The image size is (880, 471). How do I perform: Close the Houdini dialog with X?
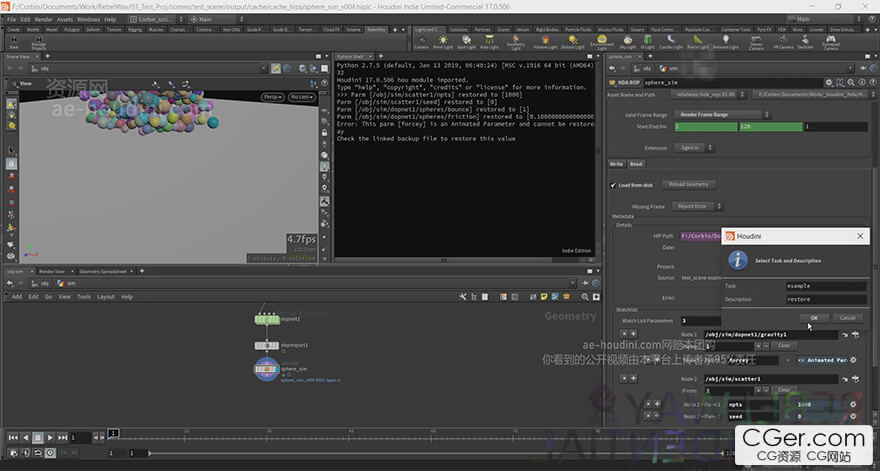860,236
